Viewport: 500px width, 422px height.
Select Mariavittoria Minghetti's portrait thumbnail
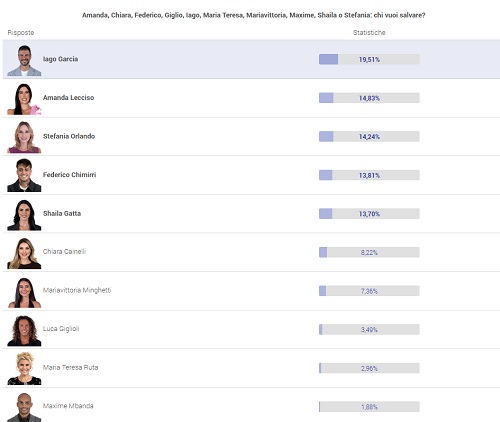point(24,292)
